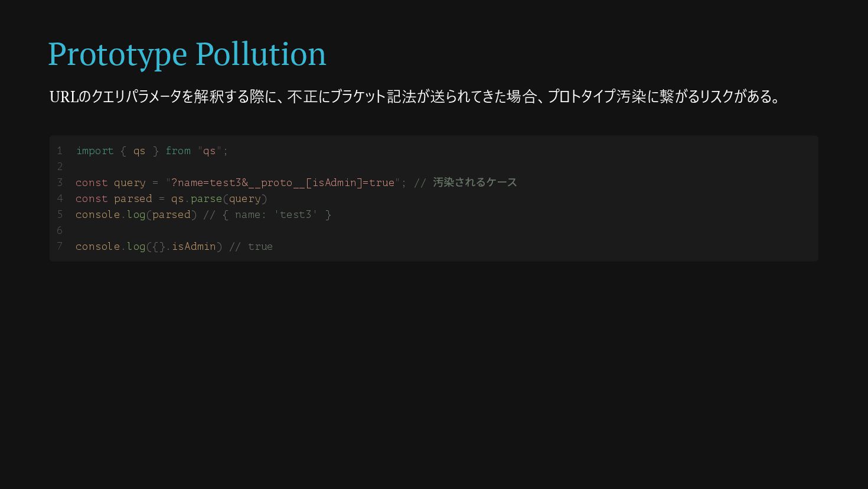
Task: Click the Japanese description sentence under title
Action: (x=415, y=96)
